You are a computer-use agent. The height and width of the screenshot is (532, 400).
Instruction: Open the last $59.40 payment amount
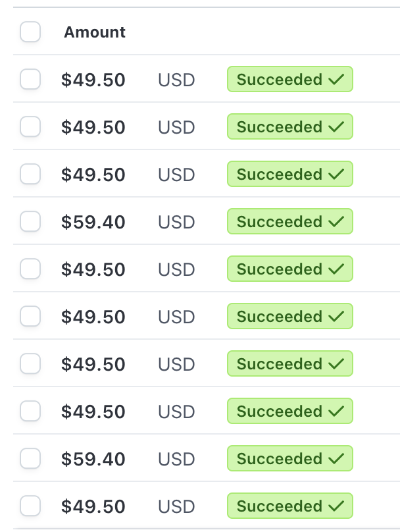tap(93, 460)
